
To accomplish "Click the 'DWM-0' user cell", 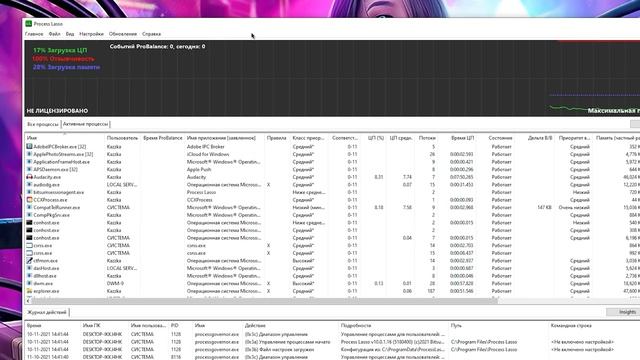I will click(x=115, y=283).
